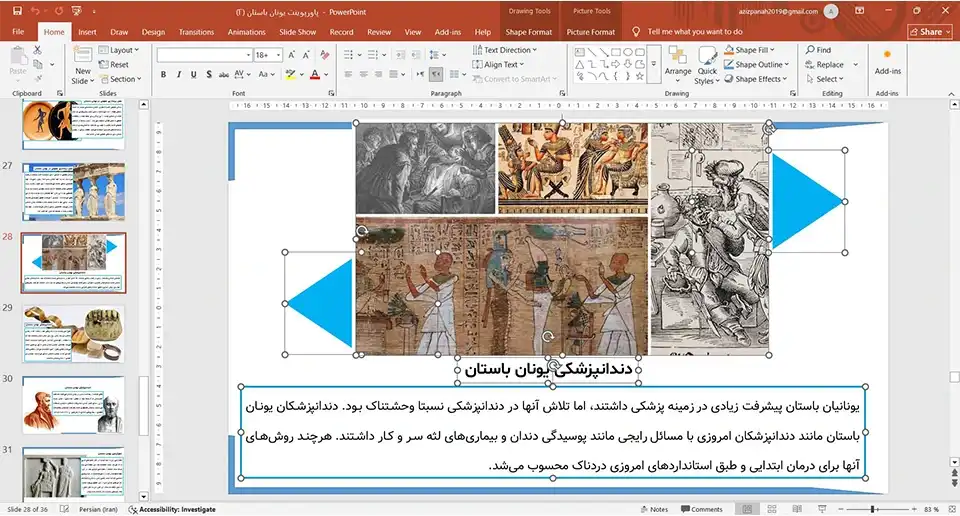The height and width of the screenshot is (516, 960).
Task: Click Accessibility: Investigate in status bar
Action: [172, 509]
